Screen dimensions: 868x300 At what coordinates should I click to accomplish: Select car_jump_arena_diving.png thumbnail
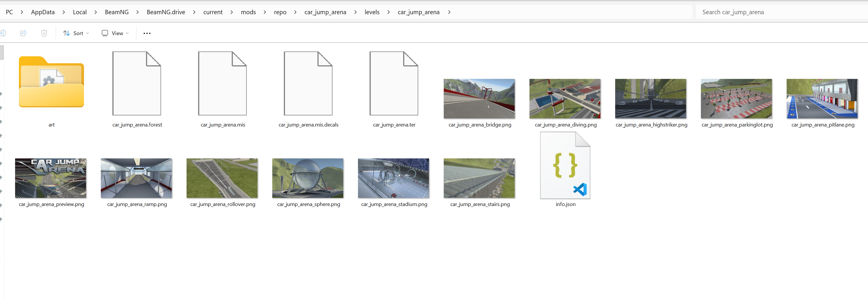(565, 99)
